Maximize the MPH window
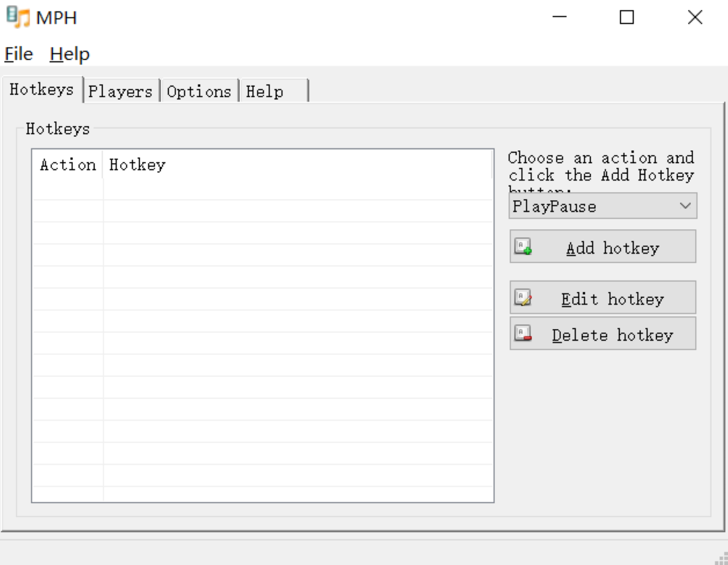The height and width of the screenshot is (565, 728). [627, 17]
